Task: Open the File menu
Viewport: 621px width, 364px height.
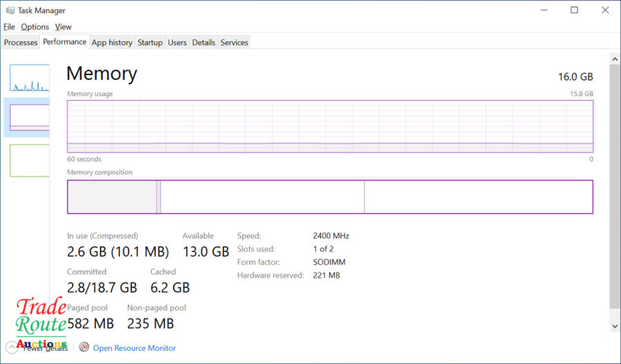Action: pyautogui.click(x=9, y=27)
